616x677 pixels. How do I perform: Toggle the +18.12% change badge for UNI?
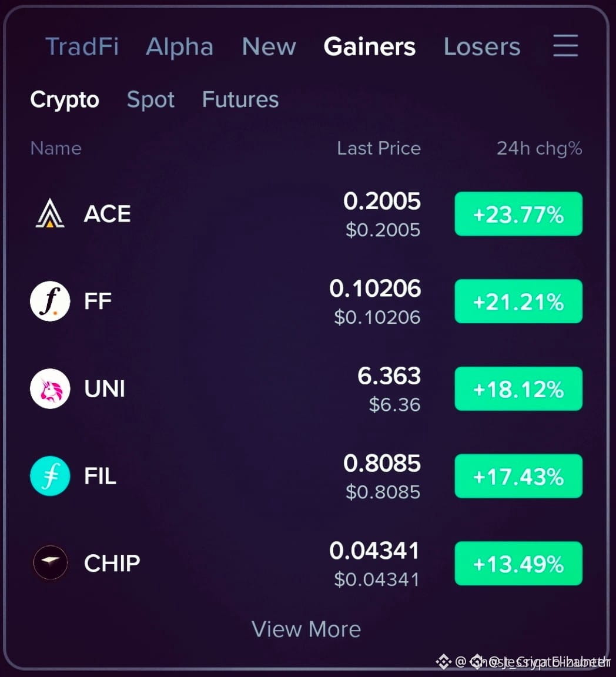click(518, 388)
